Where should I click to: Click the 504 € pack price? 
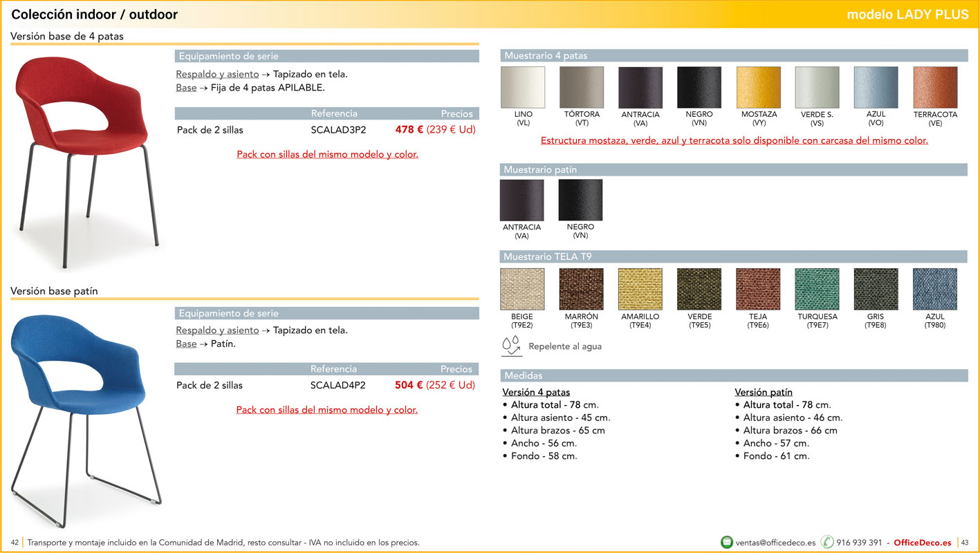[x=408, y=385]
